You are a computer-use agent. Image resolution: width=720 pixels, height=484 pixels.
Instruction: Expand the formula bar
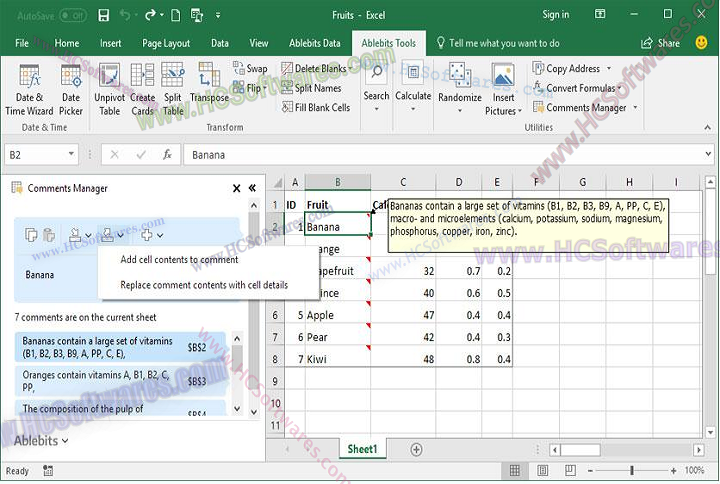pyautogui.click(x=708, y=154)
